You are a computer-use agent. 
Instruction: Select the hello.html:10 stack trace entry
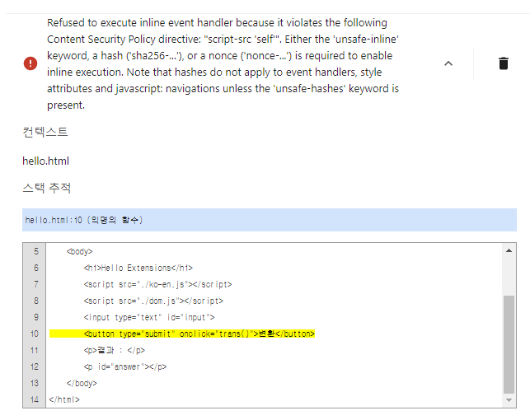point(270,220)
